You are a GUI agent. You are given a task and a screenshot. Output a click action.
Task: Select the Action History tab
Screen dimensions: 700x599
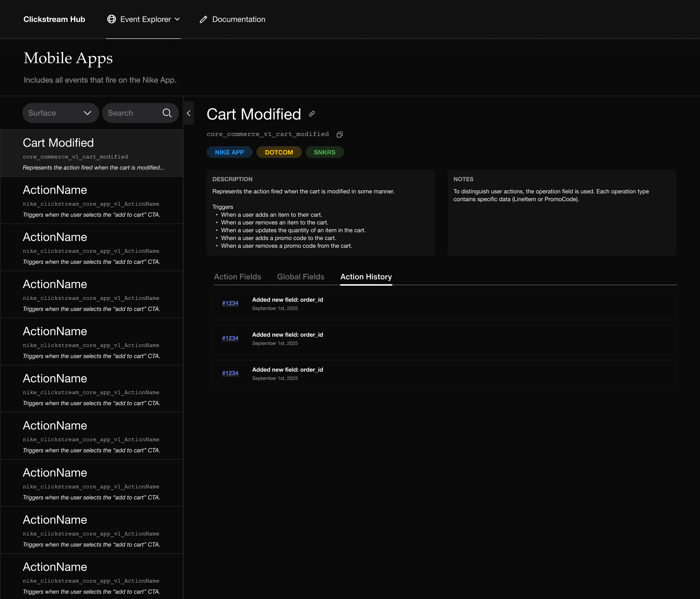(366, 276)
